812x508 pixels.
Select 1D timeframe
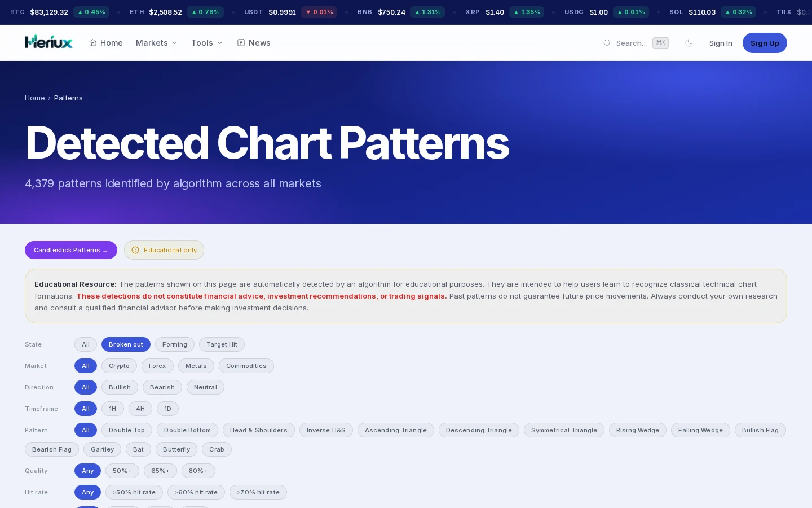(x=167, y=409)
